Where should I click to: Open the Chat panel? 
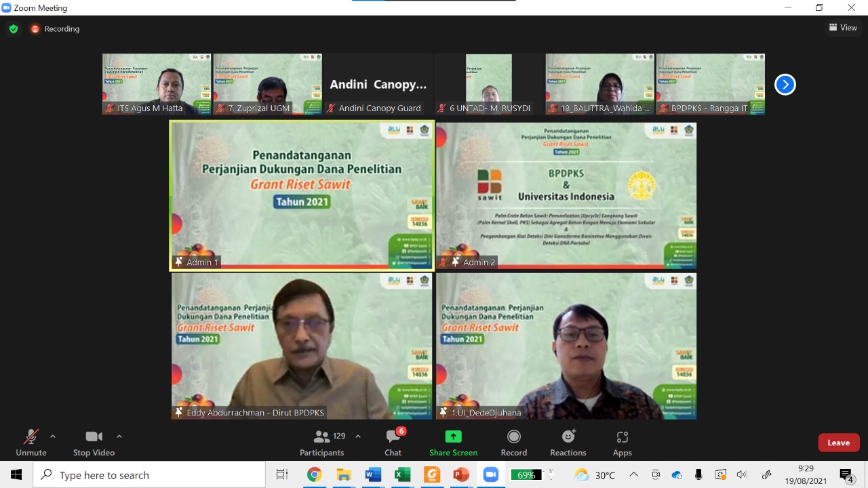(393, 443)
